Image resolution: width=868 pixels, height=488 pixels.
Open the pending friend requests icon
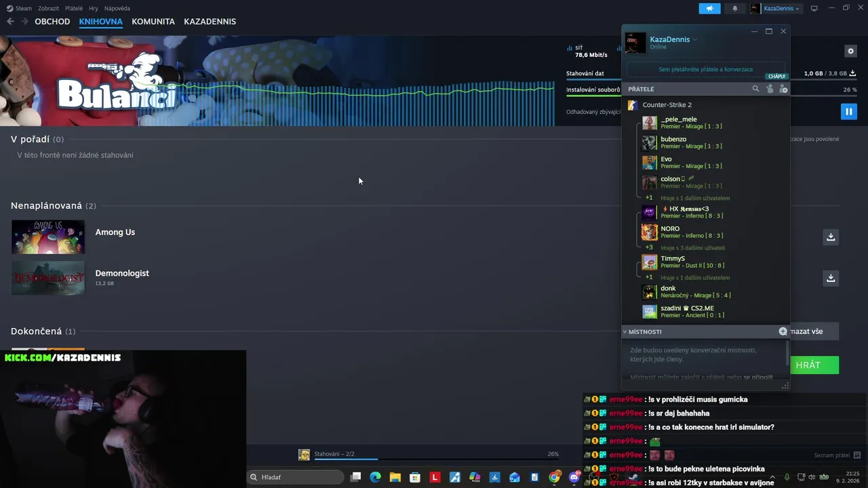pyautogui.click(x=770, y=89)
